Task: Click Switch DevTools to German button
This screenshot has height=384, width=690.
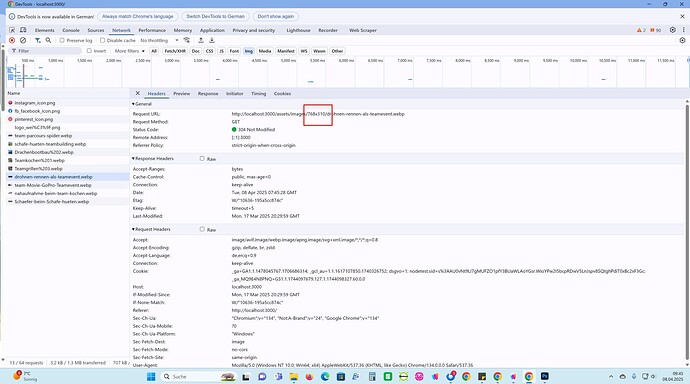Action: click(x=216, y=16)
